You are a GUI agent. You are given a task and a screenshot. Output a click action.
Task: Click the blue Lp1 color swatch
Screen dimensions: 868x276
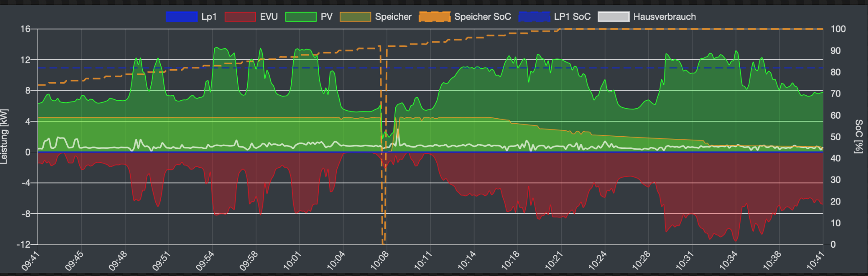point(181,17)
